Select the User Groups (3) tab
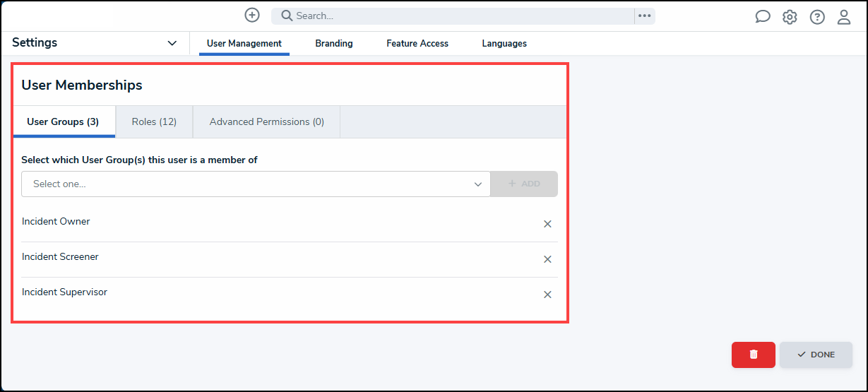The width and height of the screenshot is (868, 392). 63,121
